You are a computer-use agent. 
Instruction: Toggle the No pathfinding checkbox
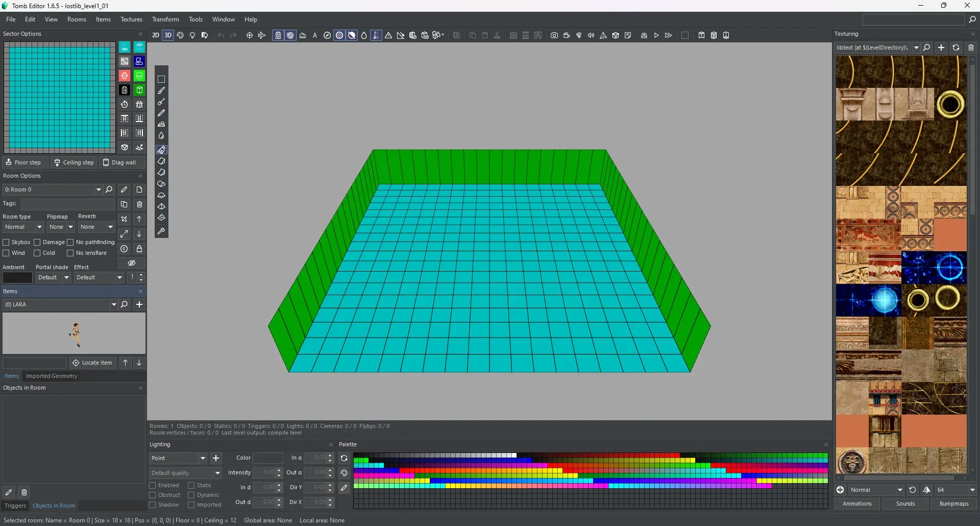tap(71, 242)
